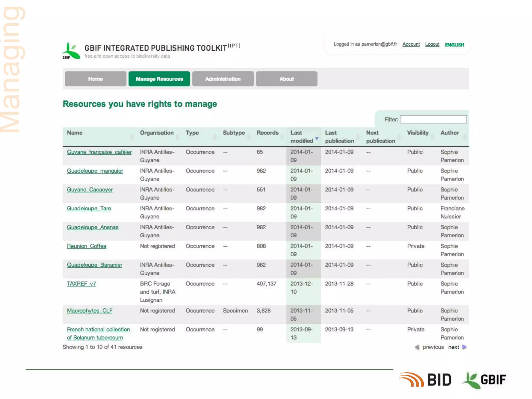This screenshot has height=399, width=532.
Task: Sort table by the Name column
Action: tap(75, 133)
